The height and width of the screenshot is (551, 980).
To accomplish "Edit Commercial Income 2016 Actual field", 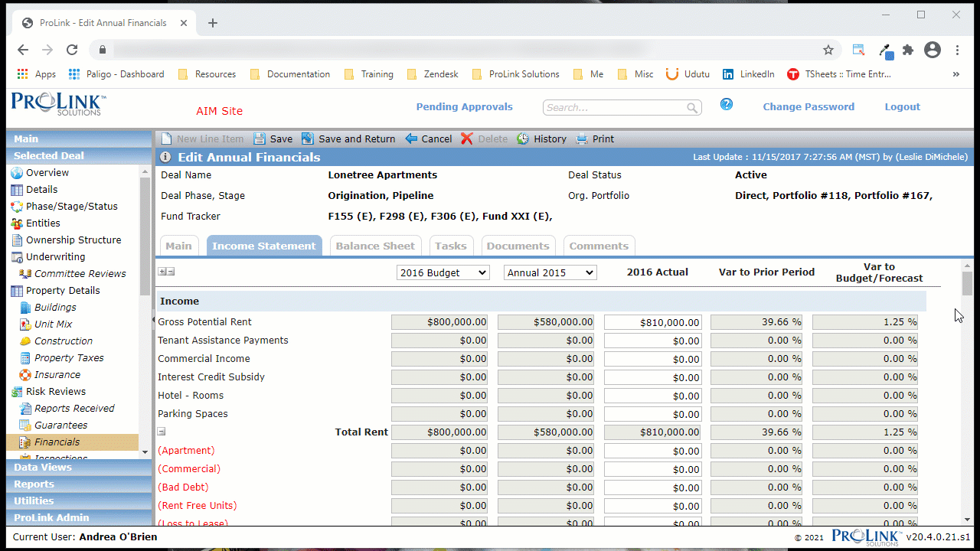I will (653, 359).
